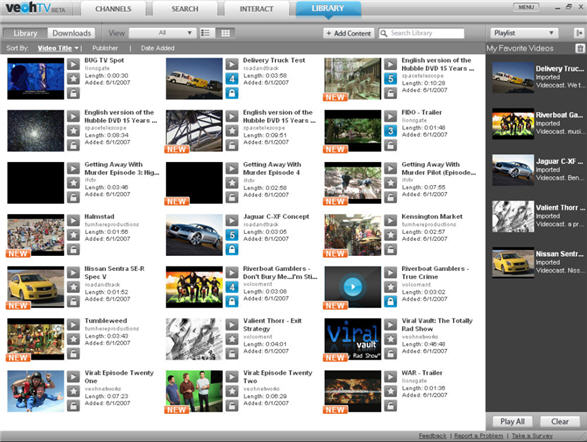Screen dimensions: 587x442
Task: Toggle lock on Riverboat Gamblers True Crime
Action: point(390,301)
